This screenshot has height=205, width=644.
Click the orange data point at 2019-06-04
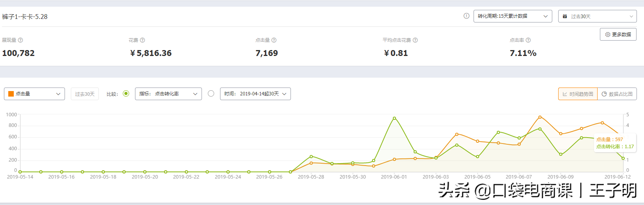(x=457, y=134)
